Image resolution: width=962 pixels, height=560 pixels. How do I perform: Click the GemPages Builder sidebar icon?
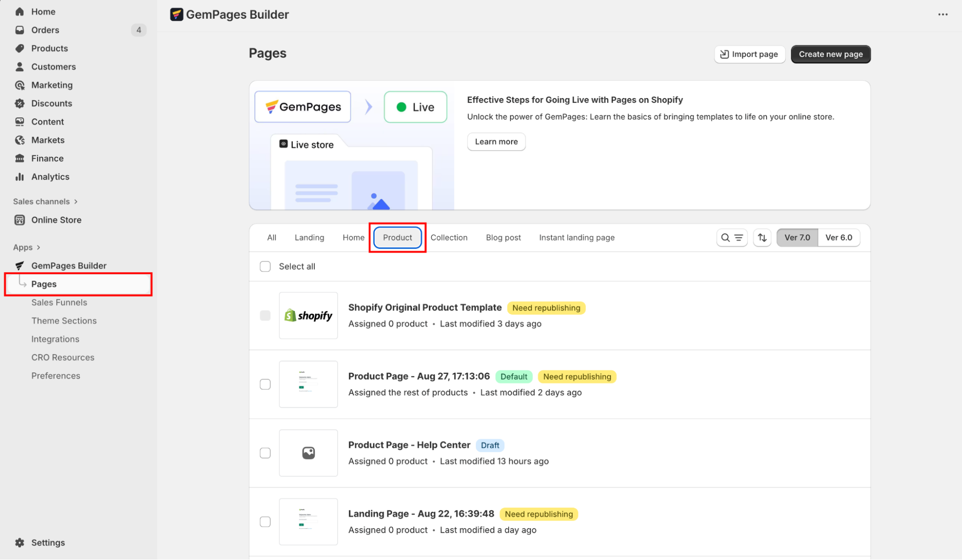(20, 266)
